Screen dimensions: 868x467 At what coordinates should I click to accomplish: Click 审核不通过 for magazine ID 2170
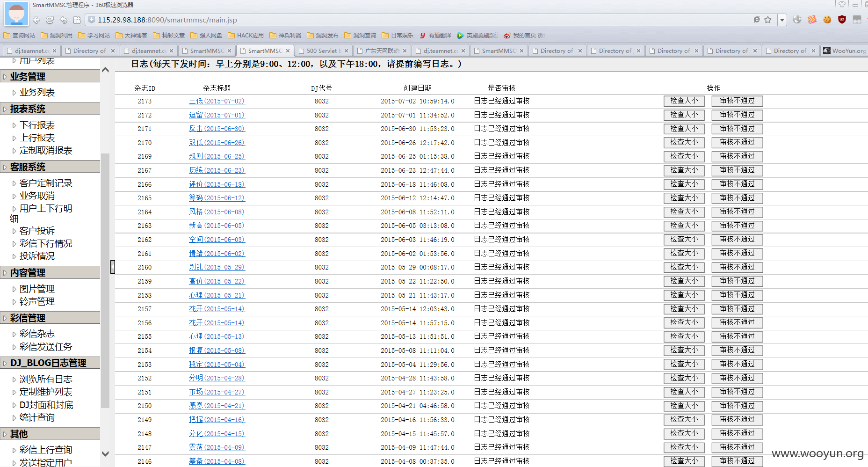738,142
